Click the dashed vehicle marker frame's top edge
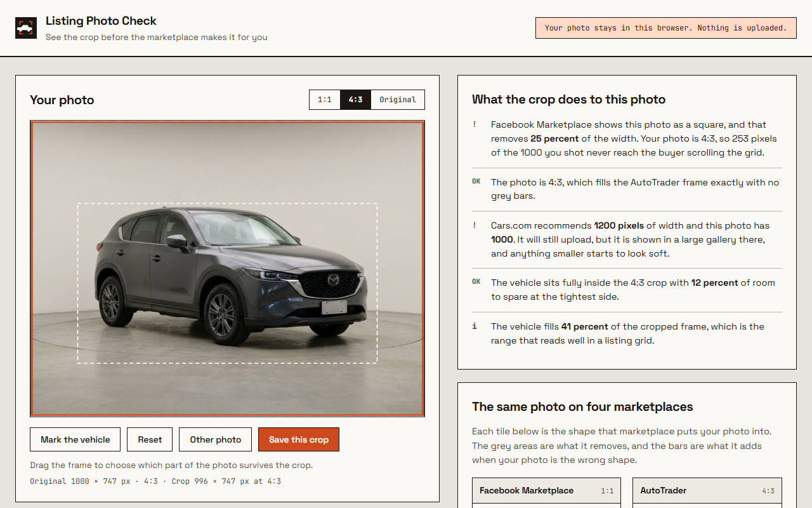This screenshot has width=812, height=508. point(227,204)
